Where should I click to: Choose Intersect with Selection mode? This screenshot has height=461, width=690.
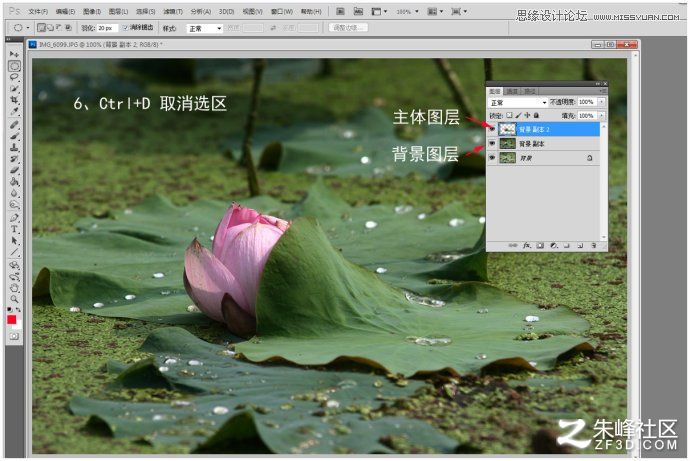[68, 28]
